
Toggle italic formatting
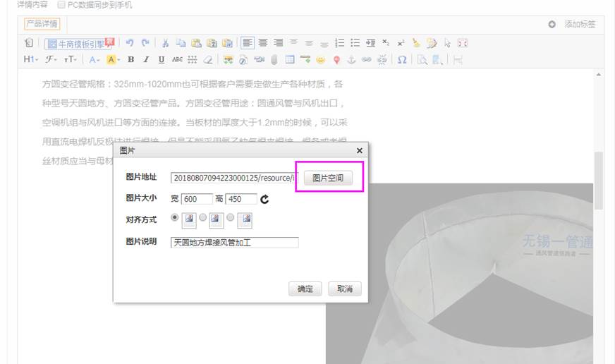tap(146, 60)
